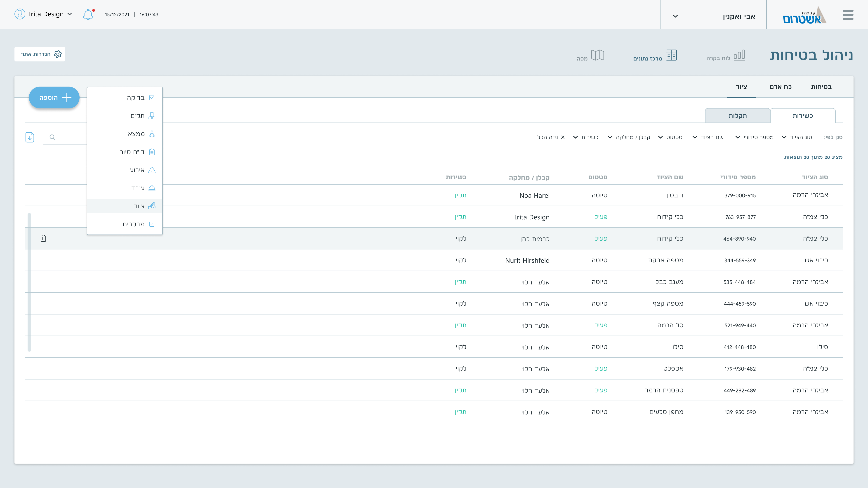Open the map view icon
Image resolution: width=868 pixels, height=488 pixels.
point(597,55)
